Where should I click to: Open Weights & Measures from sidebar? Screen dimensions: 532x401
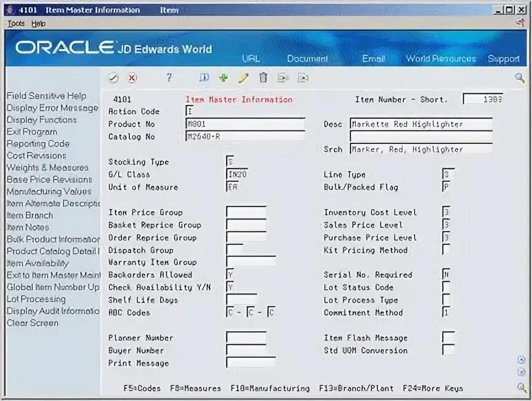click(47, 167)
